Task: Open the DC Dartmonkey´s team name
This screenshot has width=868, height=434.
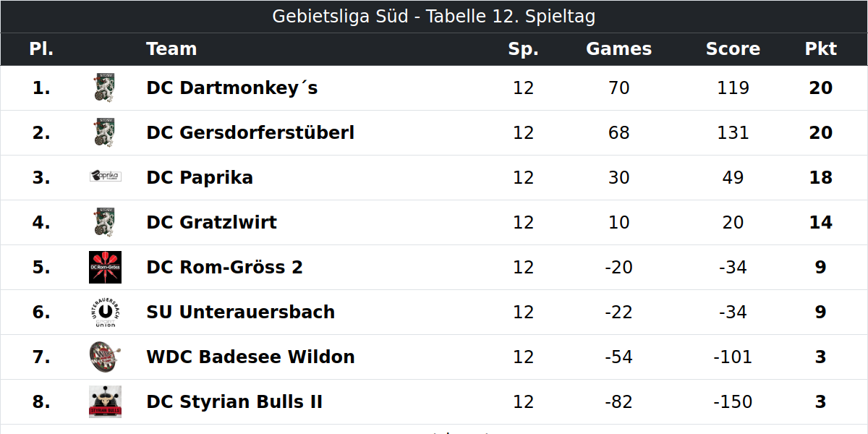Action: pos(232,88)
